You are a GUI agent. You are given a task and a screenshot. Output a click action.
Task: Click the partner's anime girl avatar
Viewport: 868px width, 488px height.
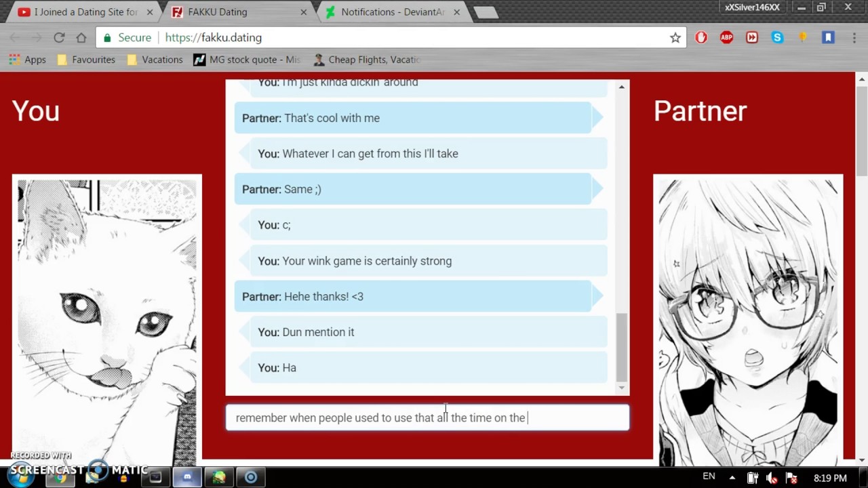coord(748,320)
